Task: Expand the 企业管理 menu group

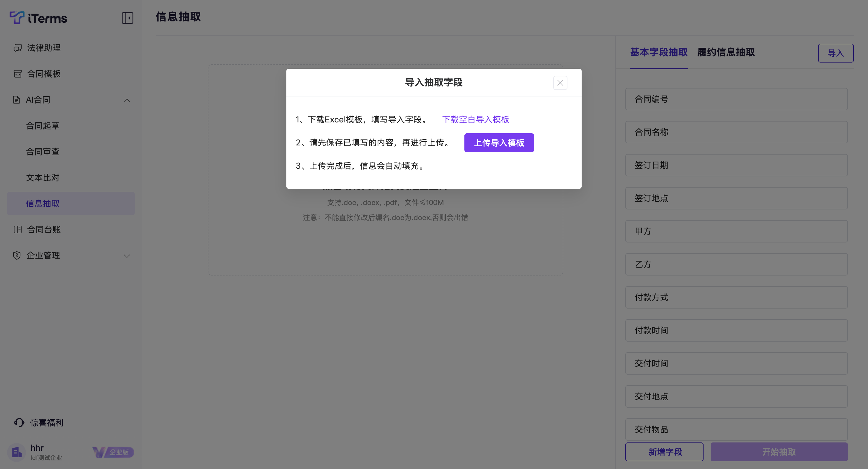Action: click(x=127, y=256)
